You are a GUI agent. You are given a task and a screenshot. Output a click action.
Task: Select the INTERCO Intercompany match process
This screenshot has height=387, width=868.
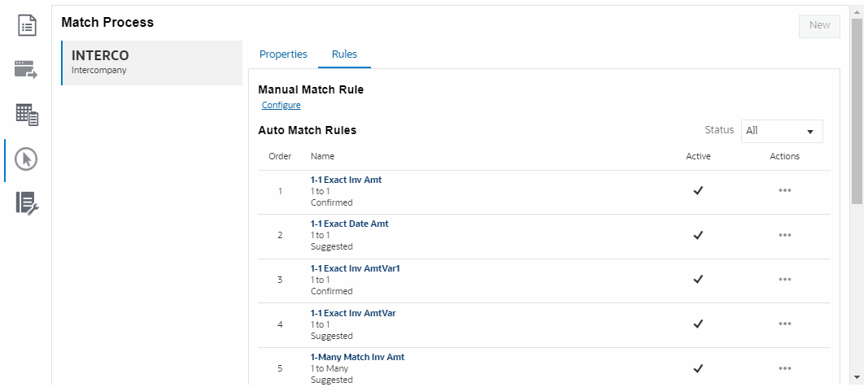pos(151,63)
